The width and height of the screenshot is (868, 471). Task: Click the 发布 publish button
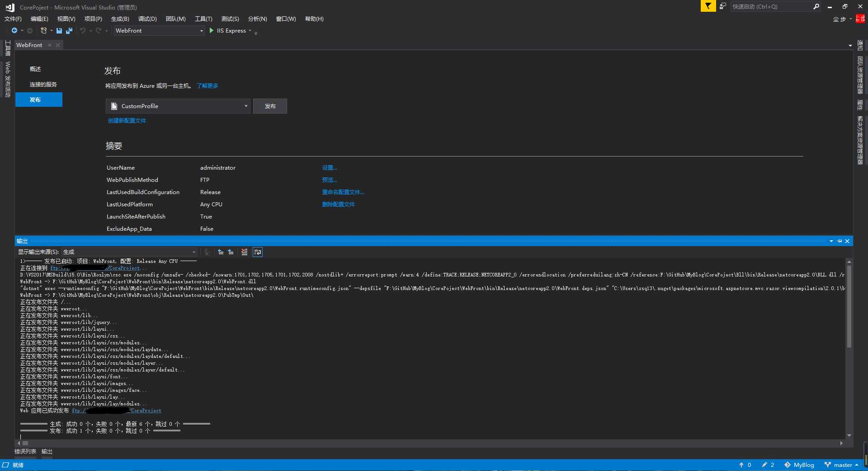(270, 106)
